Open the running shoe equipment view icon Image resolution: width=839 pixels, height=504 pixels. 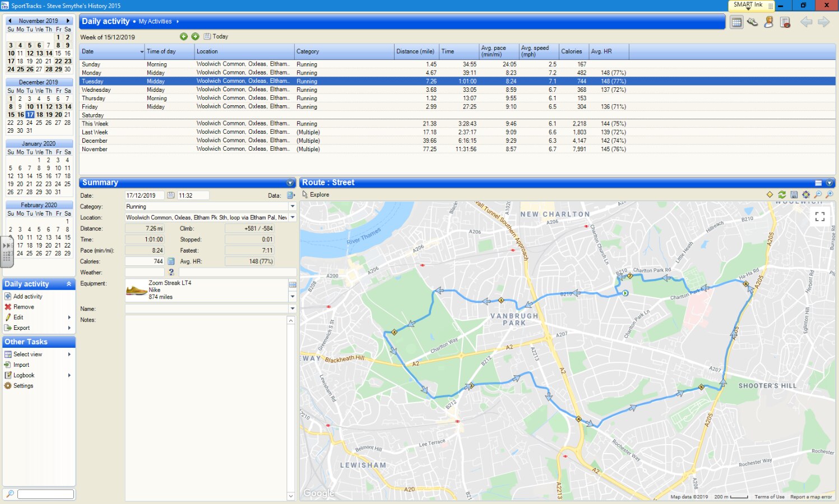click(x=752, y=22)
